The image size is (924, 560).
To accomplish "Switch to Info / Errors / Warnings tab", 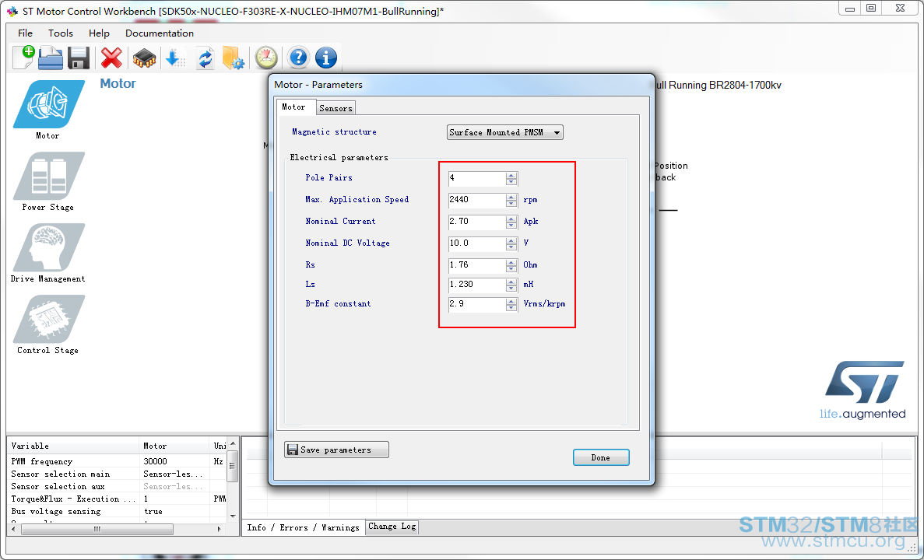I will (303, 527).
